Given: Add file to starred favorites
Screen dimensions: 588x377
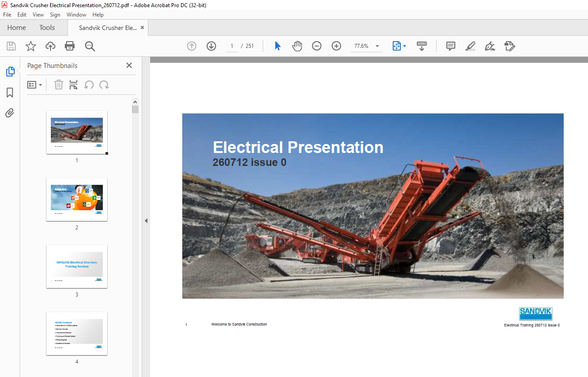Looking at the screenshot, I should click(x=31, y=46).
